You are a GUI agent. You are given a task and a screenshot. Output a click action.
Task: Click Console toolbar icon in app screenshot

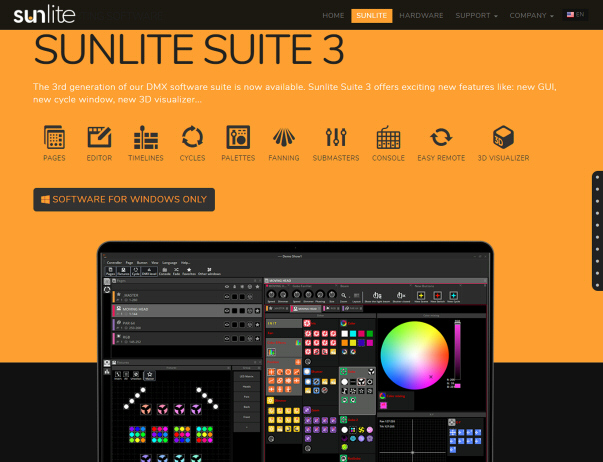[x=165, y=271]
